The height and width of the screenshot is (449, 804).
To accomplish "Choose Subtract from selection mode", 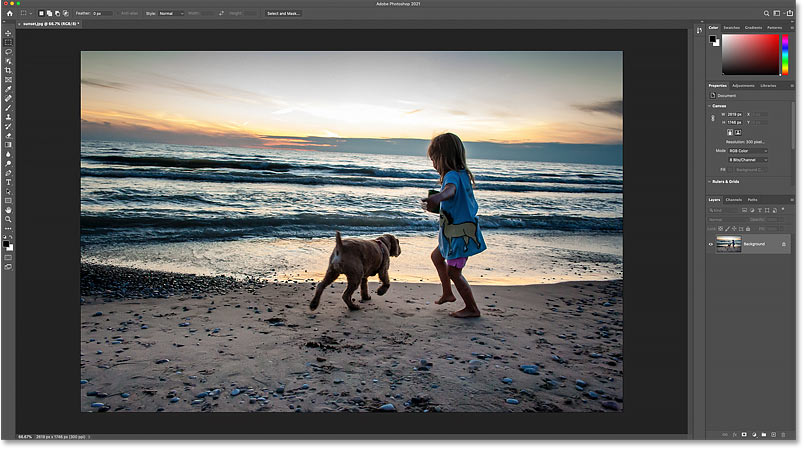I will [x=57, y=13].
